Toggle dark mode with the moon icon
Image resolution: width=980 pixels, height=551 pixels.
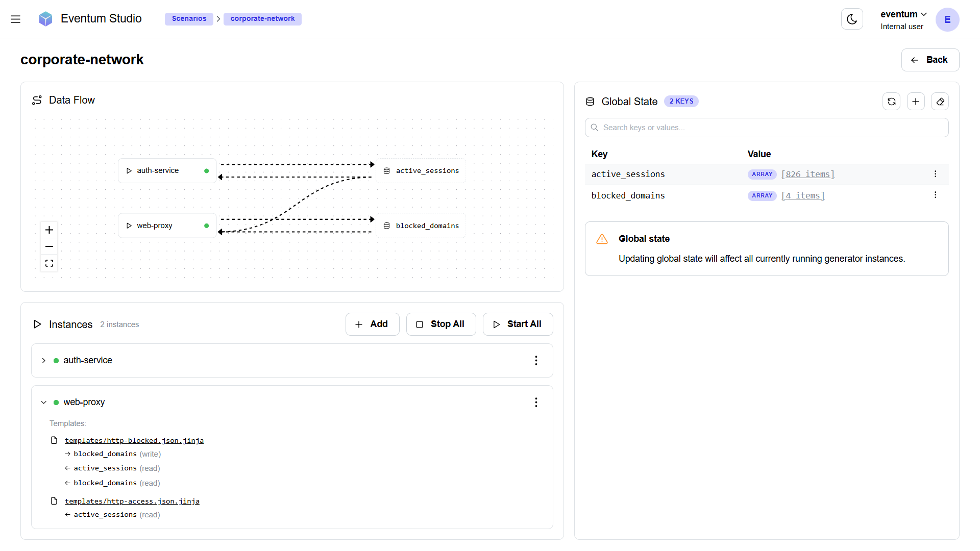(x=851, y=19)
